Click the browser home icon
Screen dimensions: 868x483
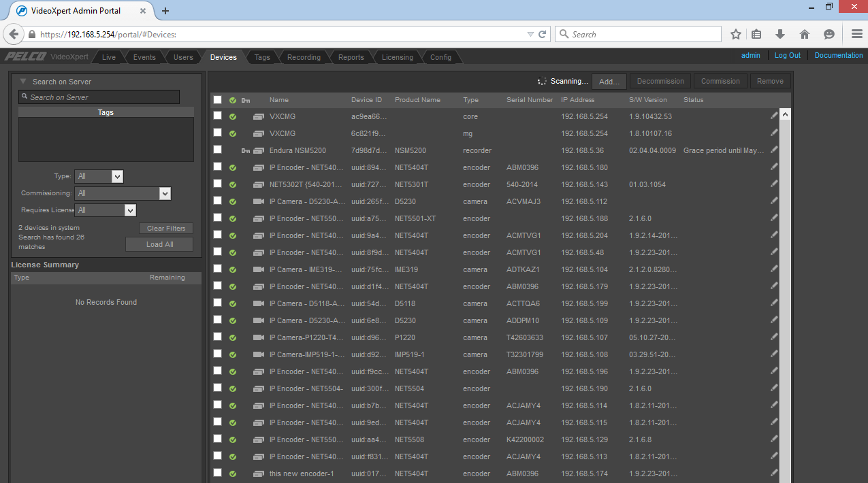coord(805,34)
